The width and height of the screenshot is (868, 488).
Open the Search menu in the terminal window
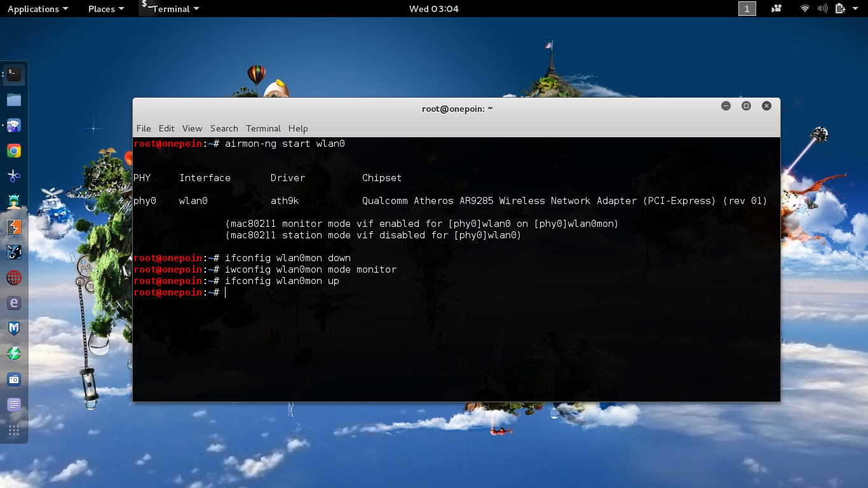224,128
